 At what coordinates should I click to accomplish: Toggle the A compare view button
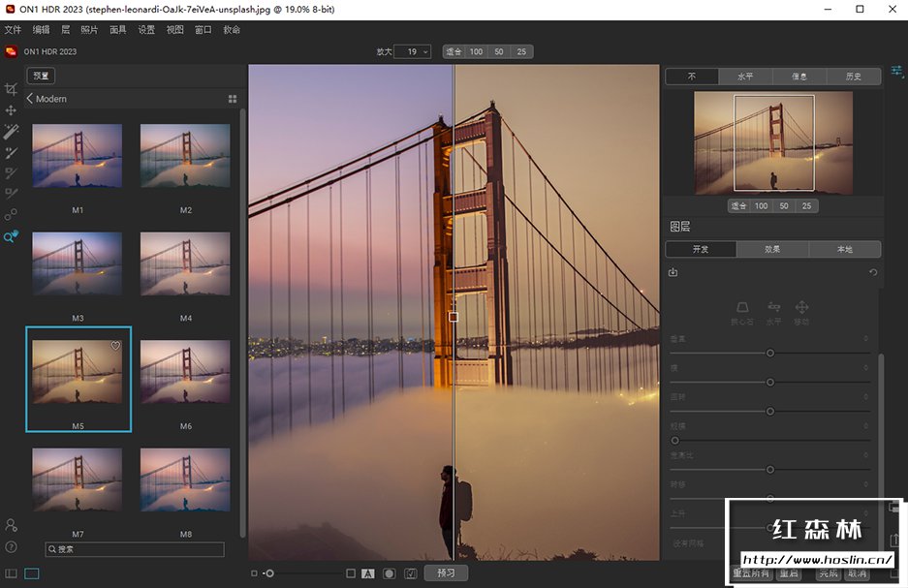368,573
